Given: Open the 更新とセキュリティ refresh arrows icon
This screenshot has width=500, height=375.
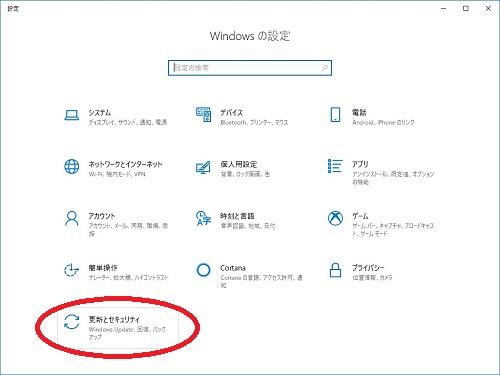Looking at the screenshot, I should pos(72,322).
